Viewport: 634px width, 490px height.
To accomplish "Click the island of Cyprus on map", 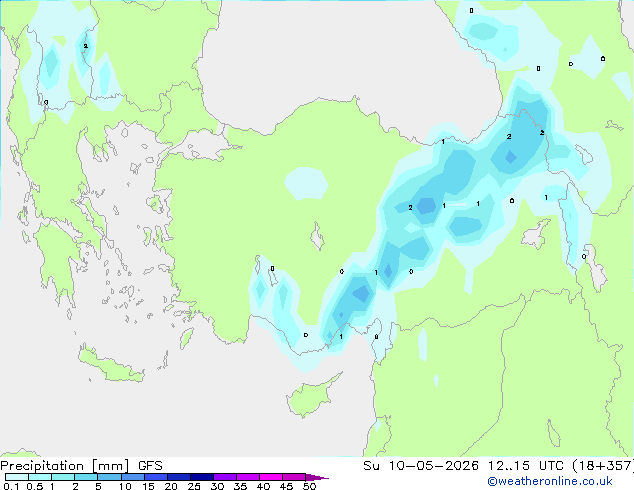I will (x=311, y=396).
